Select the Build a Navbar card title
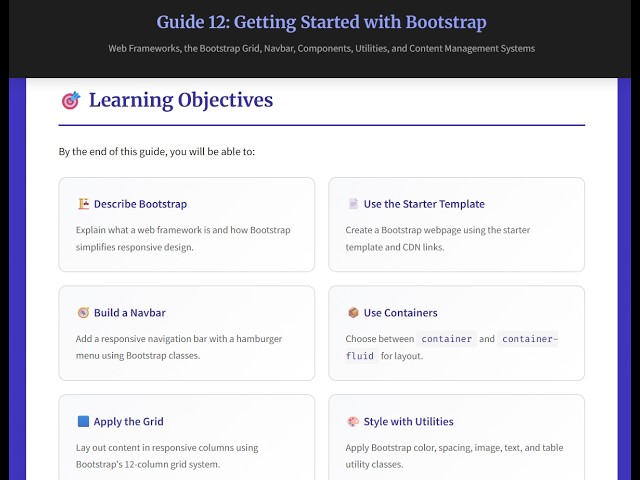 130,313
